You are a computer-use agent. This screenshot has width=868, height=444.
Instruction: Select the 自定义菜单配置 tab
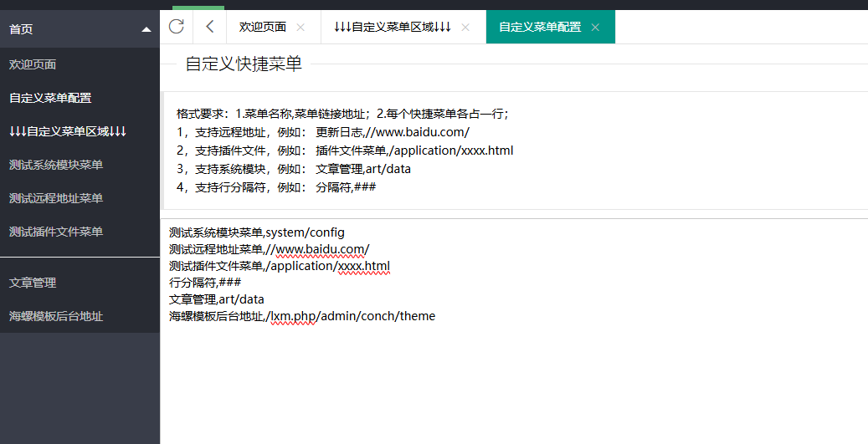click(540, 27)
